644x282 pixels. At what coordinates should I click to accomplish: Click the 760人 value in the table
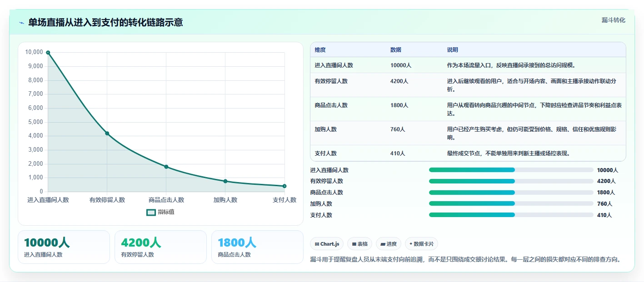coord(397,129)
